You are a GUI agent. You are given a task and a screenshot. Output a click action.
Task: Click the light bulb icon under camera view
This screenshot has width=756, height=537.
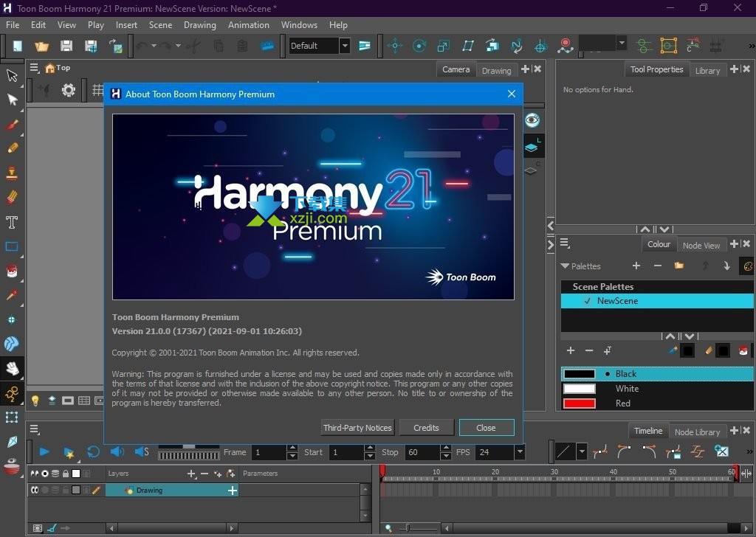[35, 401]
